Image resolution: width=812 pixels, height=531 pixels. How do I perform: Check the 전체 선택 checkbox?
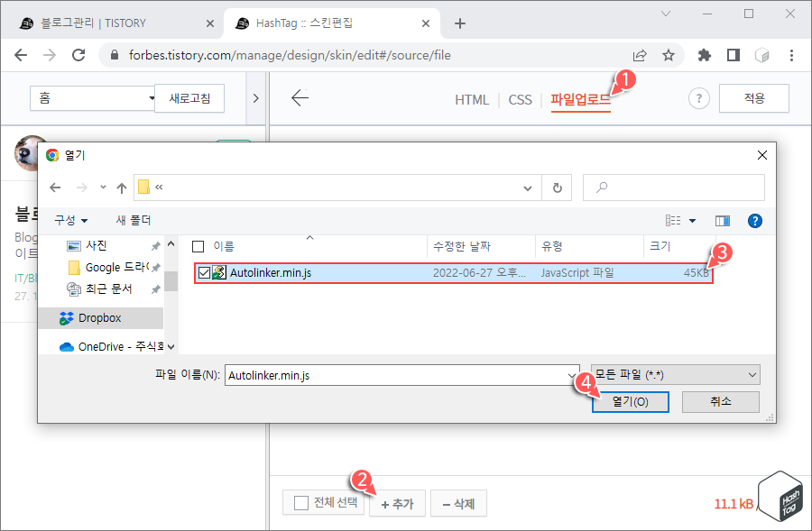pos(299,503)
